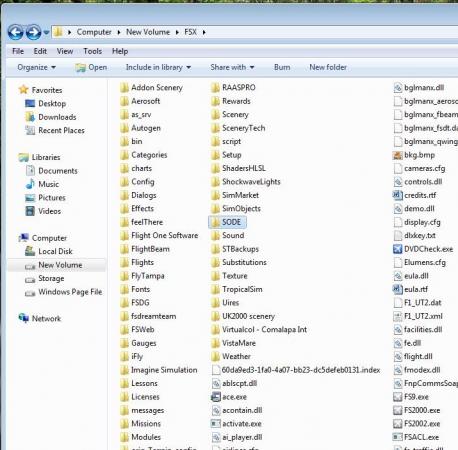Click the folder icon in address bar
The height and width of the screenshot is (450, 458).
click(x=58, y=32)
